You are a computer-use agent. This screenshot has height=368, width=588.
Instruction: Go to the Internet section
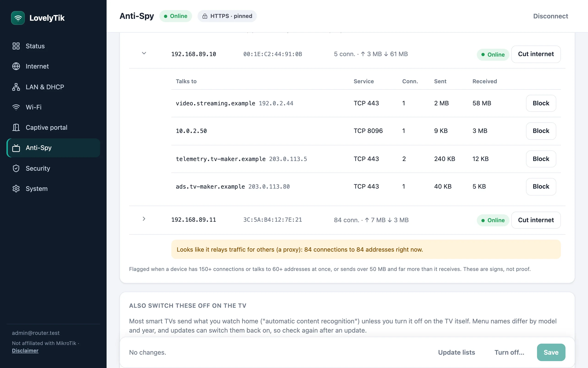pyautogui.click(x=53, y=66)
